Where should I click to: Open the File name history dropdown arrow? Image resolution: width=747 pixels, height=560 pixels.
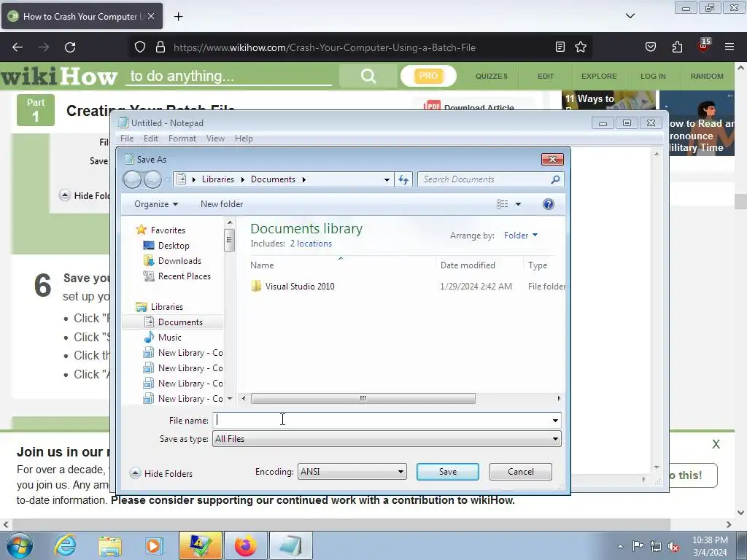click(555, 421)
